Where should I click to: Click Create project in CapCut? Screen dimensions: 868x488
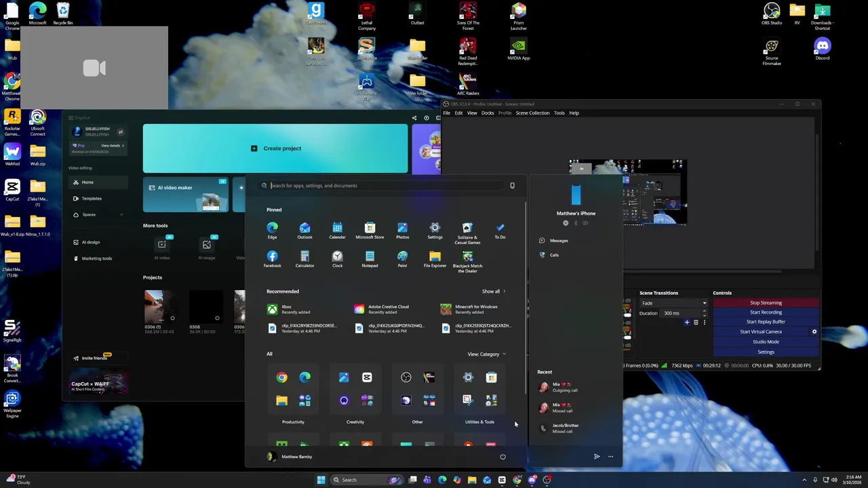coord(275,148)
